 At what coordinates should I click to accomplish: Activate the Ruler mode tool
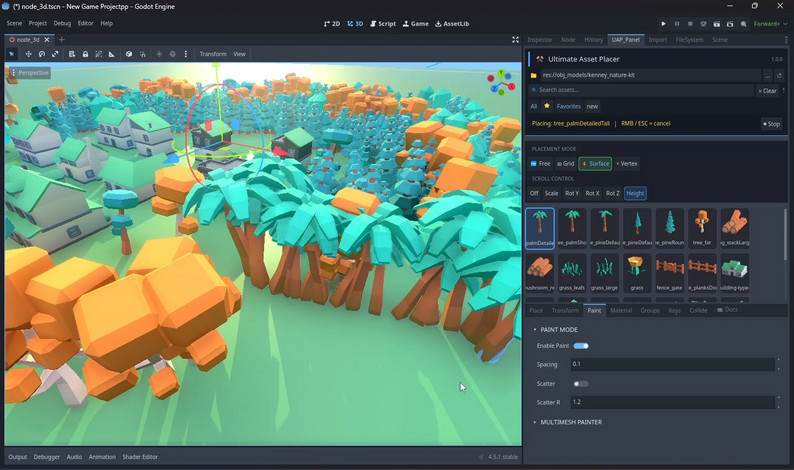click(x=111, y=54)
